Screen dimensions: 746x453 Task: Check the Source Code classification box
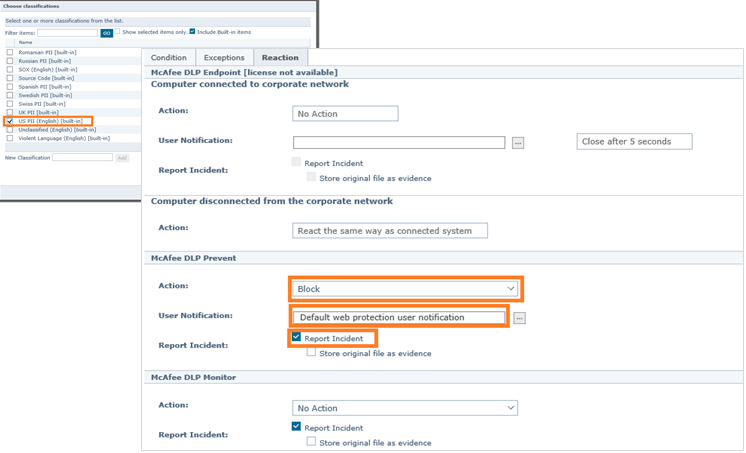(10, 78)
